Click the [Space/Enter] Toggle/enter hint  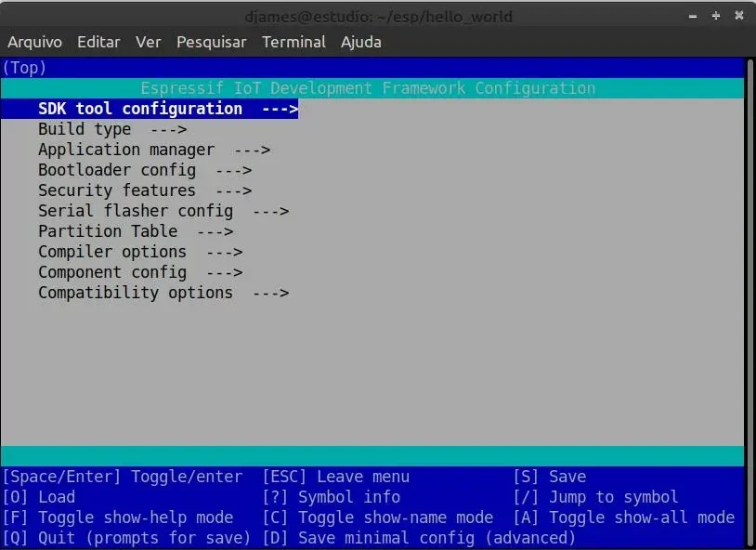click(x=122, y=477)
